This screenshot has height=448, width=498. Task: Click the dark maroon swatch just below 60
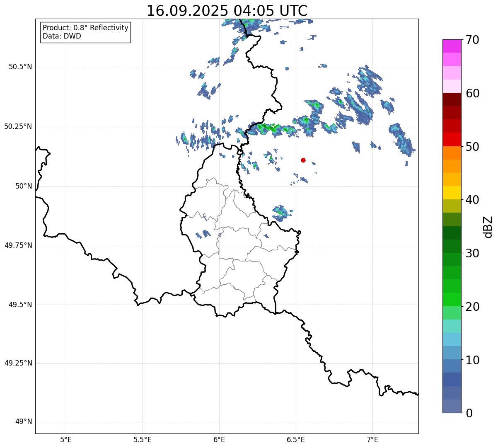[x=452, y=99]
